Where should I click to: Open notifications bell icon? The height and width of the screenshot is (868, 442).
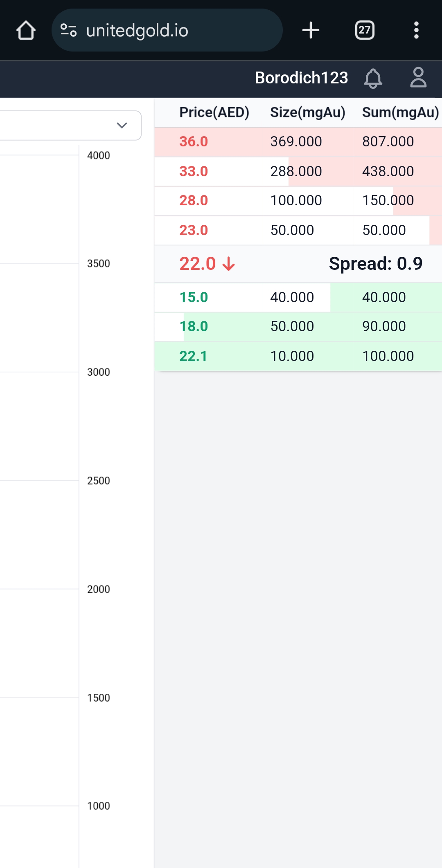click(x=373, y=78)
